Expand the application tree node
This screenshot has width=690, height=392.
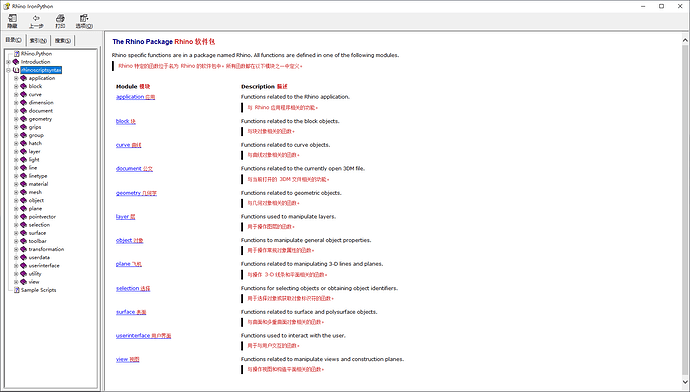(x=16, y=78)
